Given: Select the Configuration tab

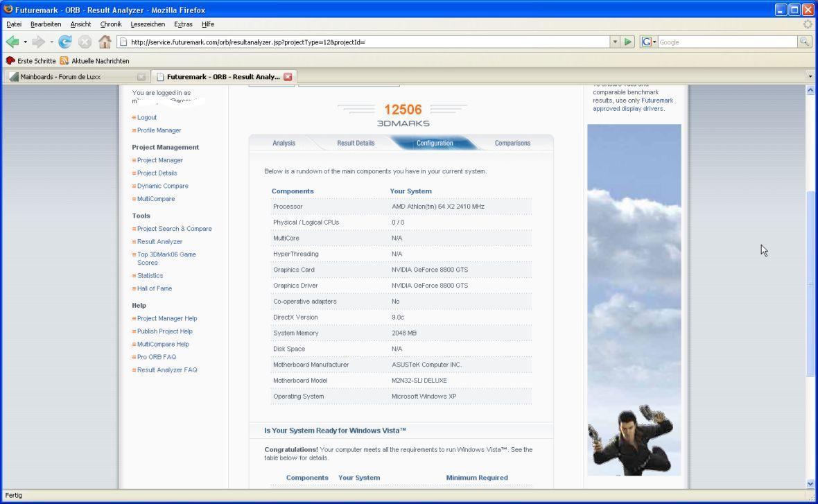Looking at the screenshot, I should tap(435, 143).
